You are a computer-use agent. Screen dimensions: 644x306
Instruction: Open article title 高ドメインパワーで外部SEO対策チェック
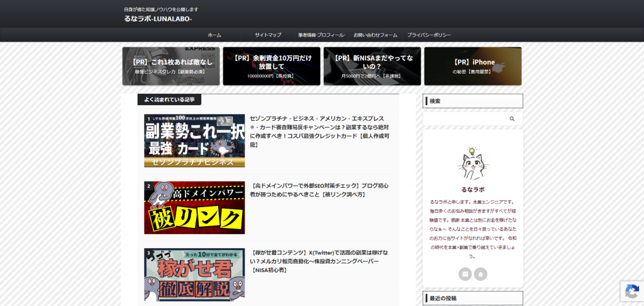319,190
